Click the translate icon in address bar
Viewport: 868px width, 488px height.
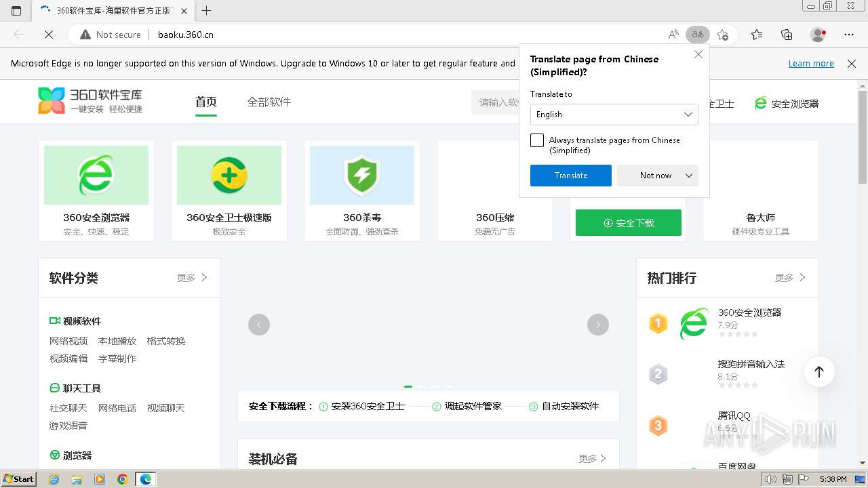click(697, 35)
